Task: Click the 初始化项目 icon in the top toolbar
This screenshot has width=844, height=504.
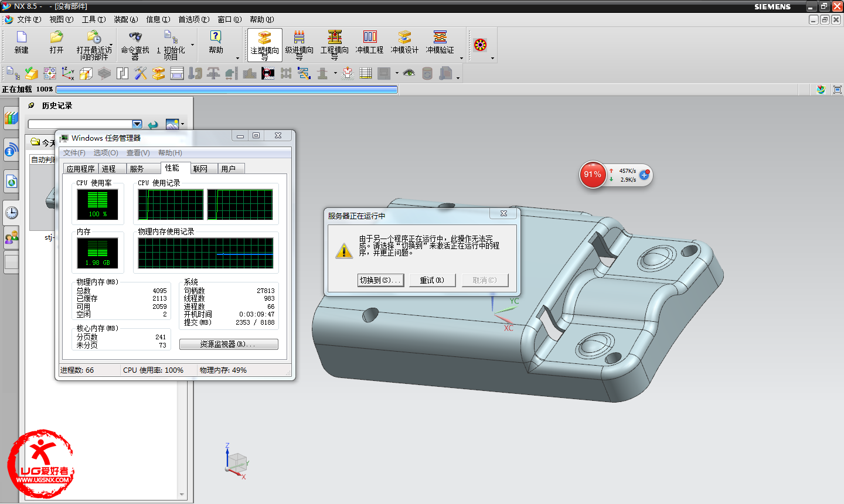Action: pyautogui.click(x=169, y=37)
